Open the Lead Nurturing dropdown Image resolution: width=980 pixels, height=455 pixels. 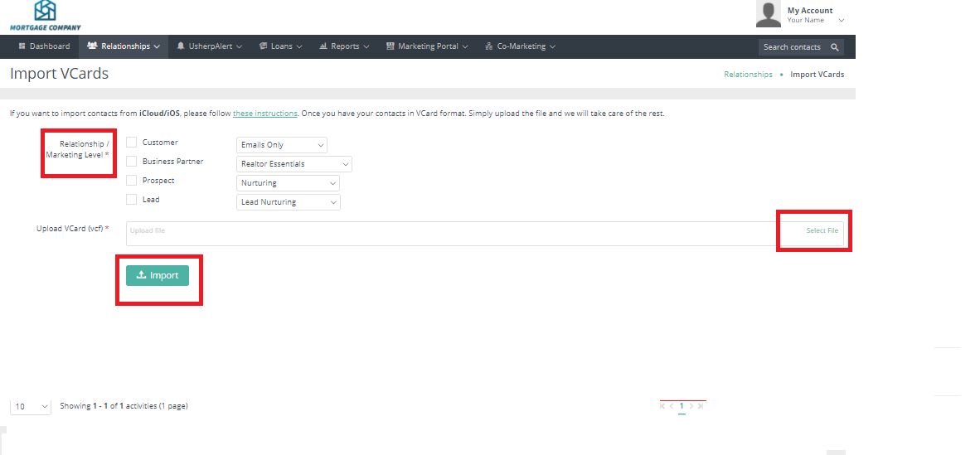pyautogui.click(x=289, y=202)
